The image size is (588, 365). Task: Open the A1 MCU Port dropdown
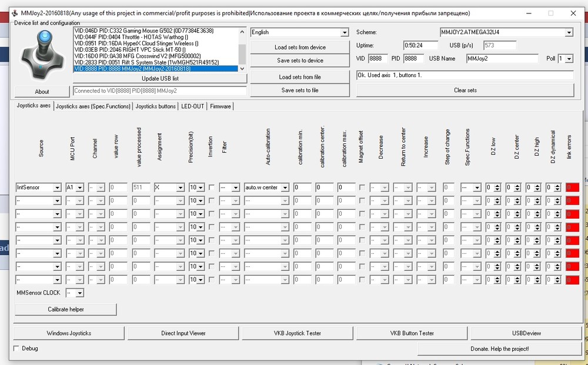pyautogui.click(x=80, y=187)
